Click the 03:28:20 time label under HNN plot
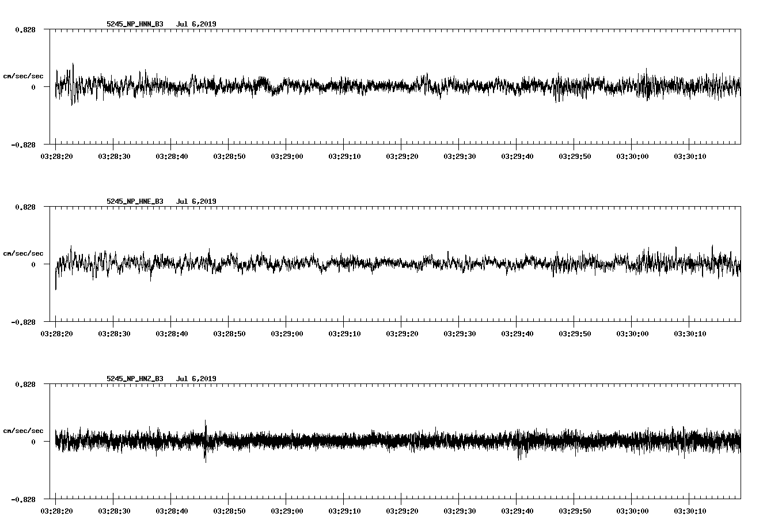This screenshot has width=782, height=532. 56,156
